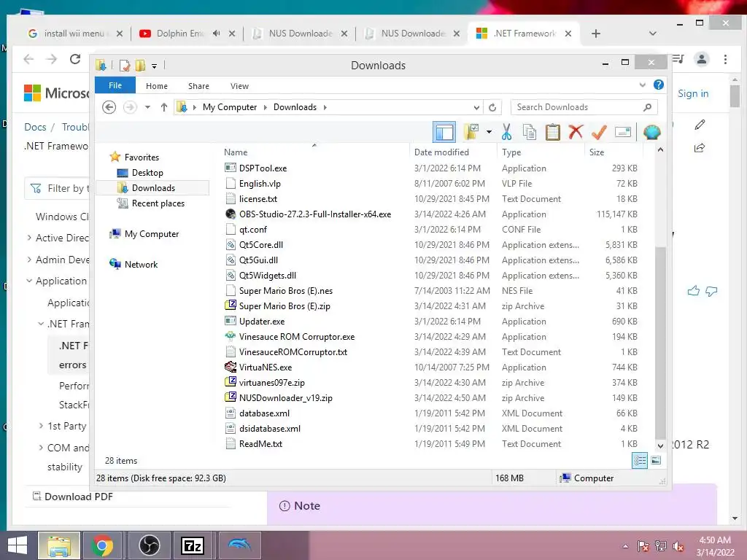Click Quick Access properties icon in title bar
Viewport: 747px width, 560px height.
click(125, 65)
